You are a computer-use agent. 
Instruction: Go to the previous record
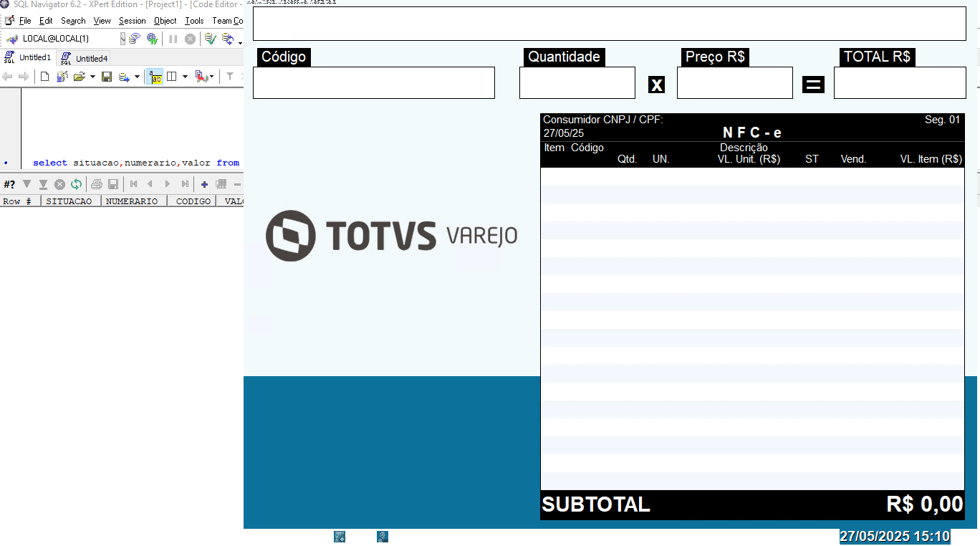150,184
